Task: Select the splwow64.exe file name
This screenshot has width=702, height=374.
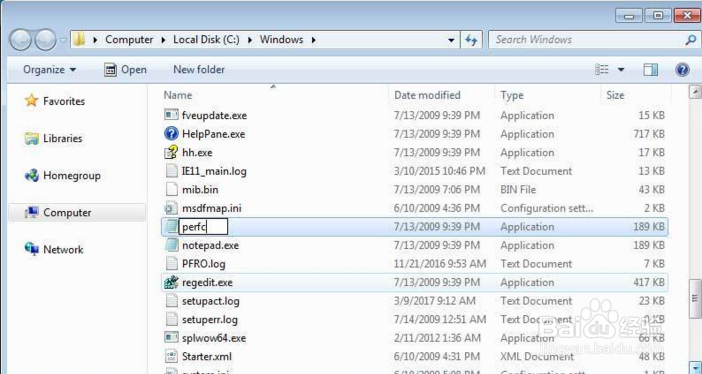Action: click(214, 338)
